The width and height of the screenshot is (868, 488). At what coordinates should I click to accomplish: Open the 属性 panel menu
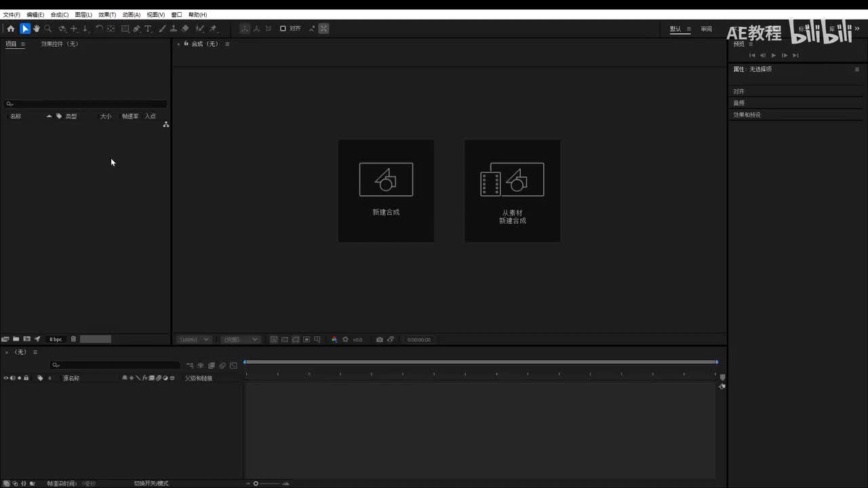point(856,69)
